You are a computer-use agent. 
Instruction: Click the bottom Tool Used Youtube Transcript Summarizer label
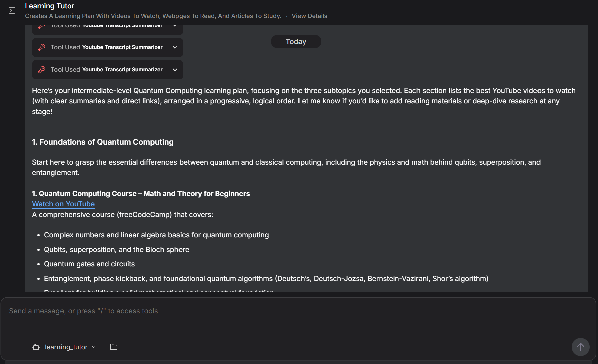pyautogui.click(x=107, y=70)
